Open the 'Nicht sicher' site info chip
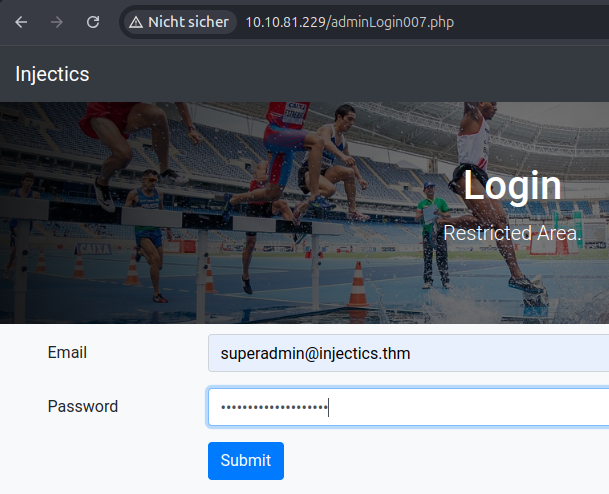This screenshot has width=609, height=494. tap(179, 22)
